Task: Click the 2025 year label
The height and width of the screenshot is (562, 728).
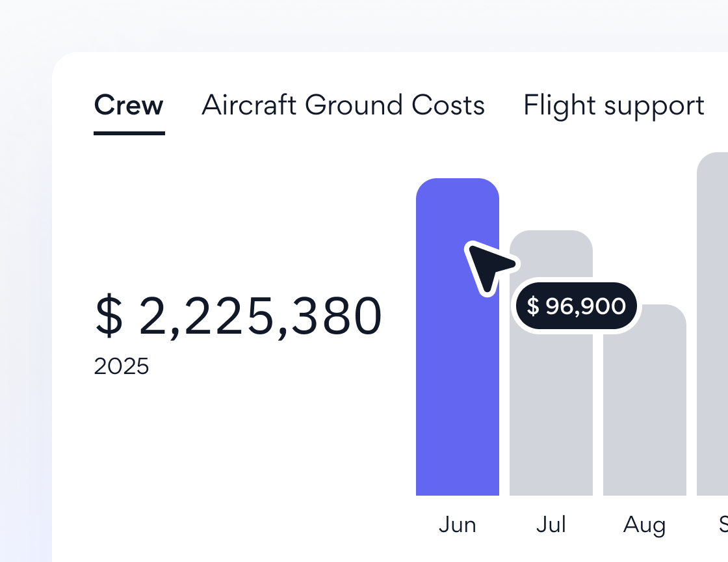Action: [x=122, y=367]
